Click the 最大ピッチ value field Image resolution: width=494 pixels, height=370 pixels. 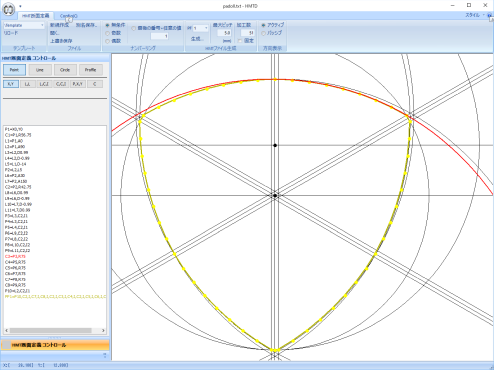point(224,33)
